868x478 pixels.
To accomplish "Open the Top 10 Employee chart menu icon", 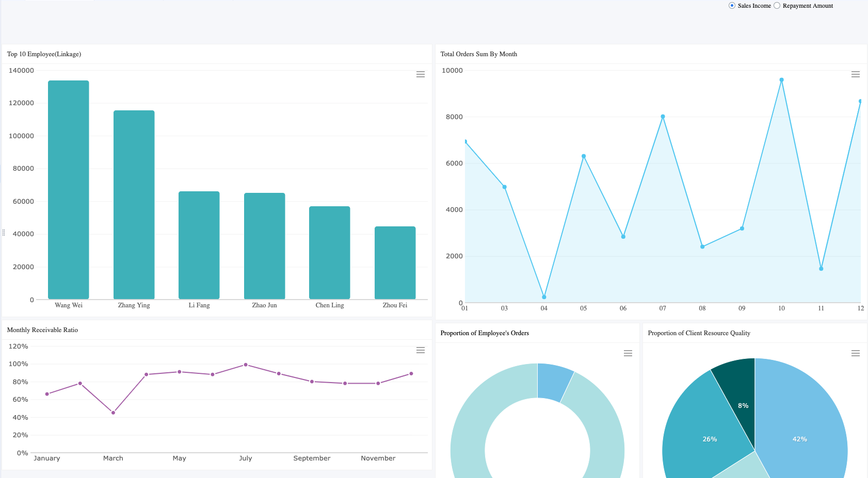I will (x=421, y=74).
